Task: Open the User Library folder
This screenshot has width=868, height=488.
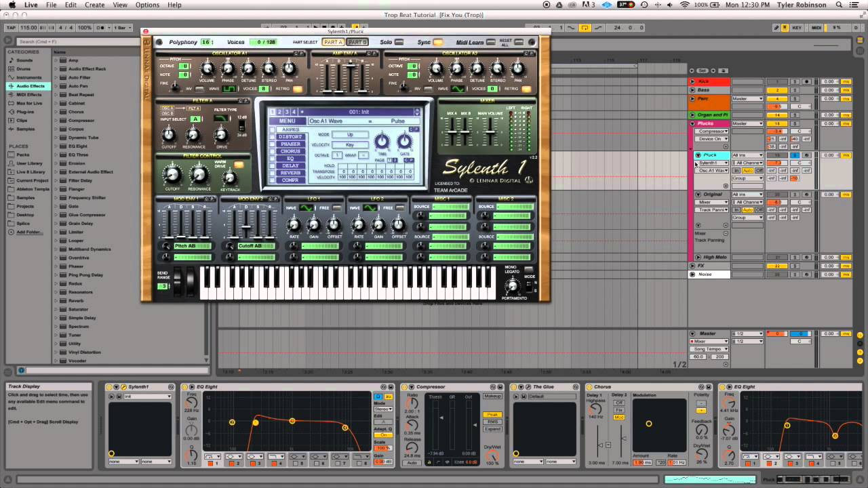Action: (x=29, y=163)
